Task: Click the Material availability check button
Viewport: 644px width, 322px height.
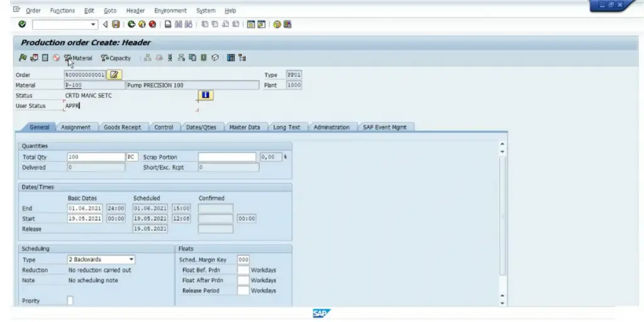Action: click(x=78, y=58)
